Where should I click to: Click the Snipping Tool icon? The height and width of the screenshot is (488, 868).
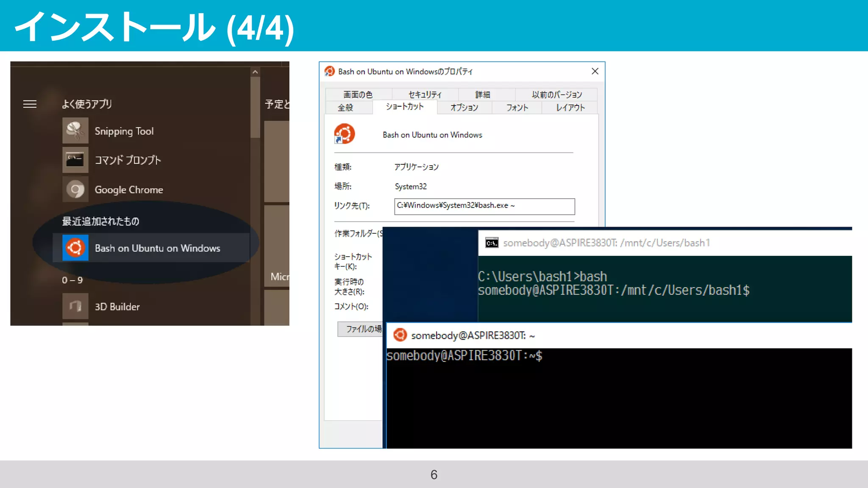coord(75,130)
